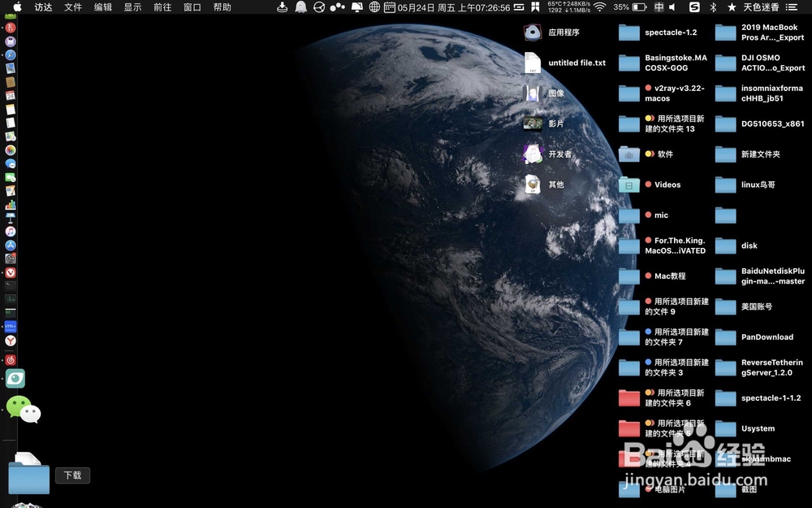
Task: Open the App Store in the Dock
Action: click(11, 245)
